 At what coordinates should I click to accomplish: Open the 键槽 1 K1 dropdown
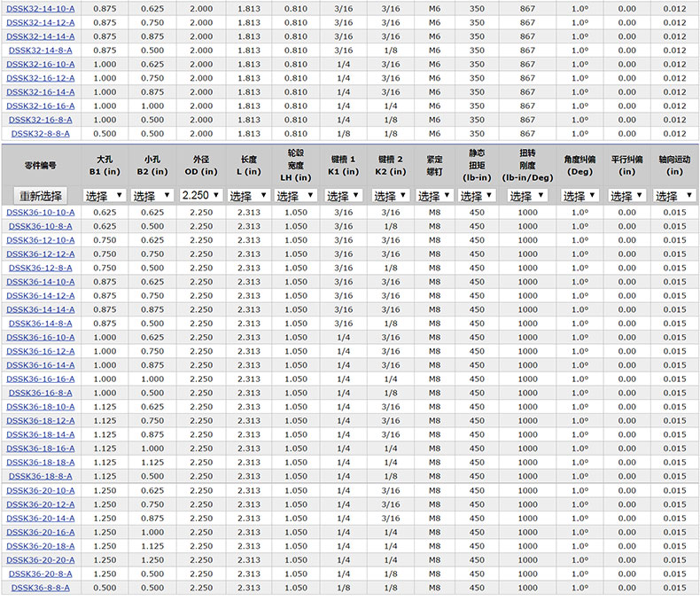[343, 196]
